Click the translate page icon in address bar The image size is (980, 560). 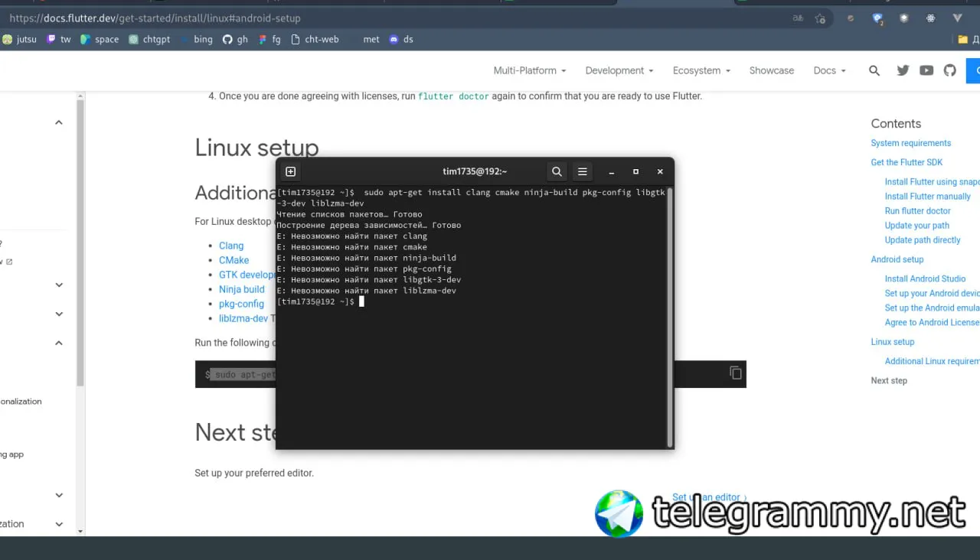coord(798,18)
